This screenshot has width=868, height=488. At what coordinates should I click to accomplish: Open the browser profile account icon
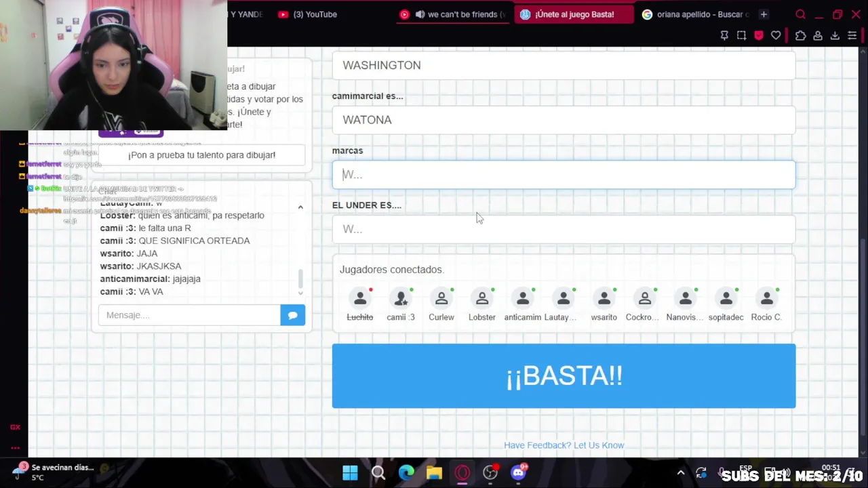coord(818,35)
